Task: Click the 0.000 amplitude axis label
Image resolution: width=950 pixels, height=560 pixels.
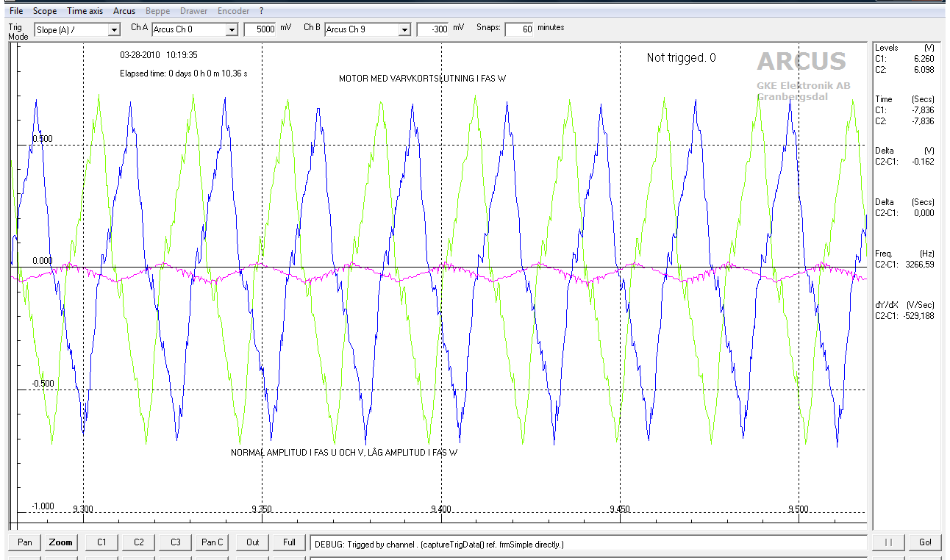Action: pos(43,261)
